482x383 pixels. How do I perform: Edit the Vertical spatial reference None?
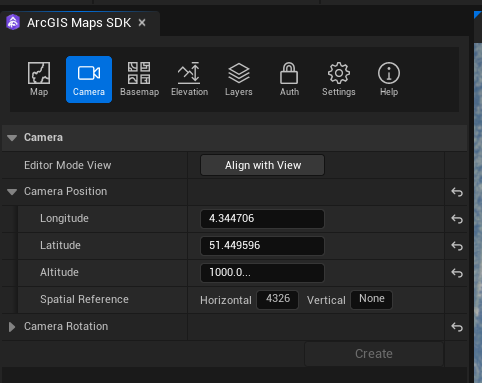tap(371, 300)
